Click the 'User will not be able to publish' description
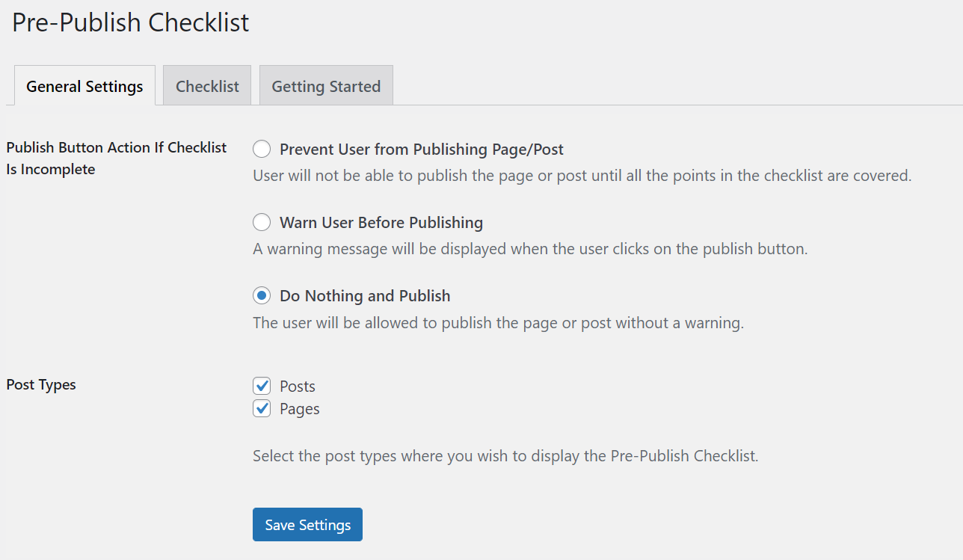 click(x=582, y=176)
